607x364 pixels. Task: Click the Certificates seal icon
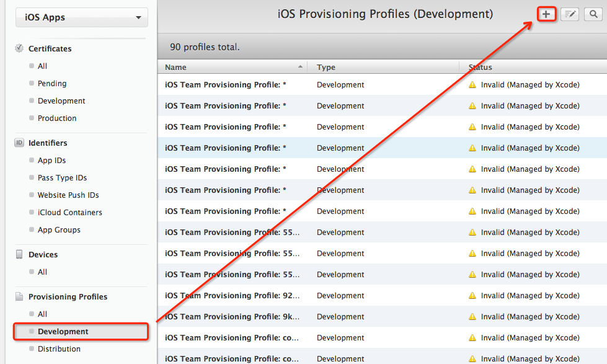19,48
